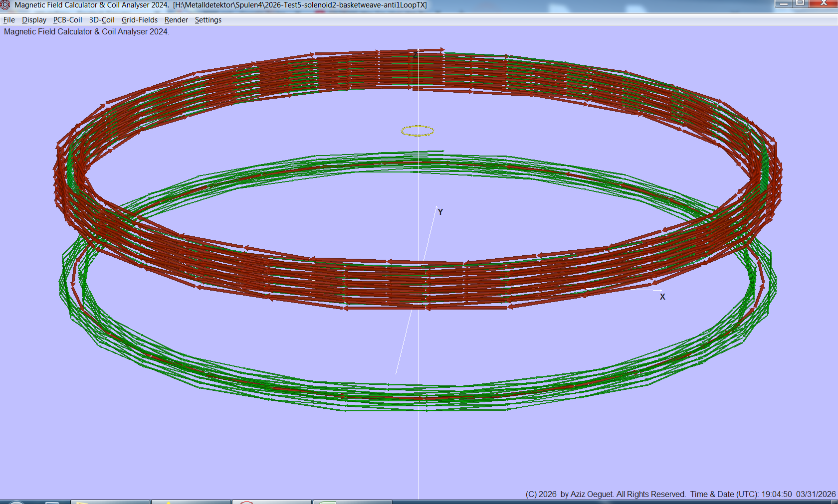Open the Render menu
This screenshot has width=838, height=504.
pos(176,20)
